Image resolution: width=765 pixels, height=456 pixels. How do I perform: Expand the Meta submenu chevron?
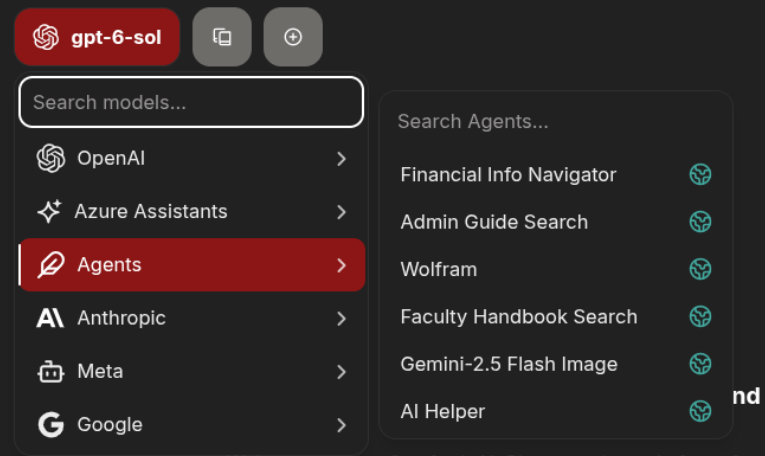(x=342, y=372)
